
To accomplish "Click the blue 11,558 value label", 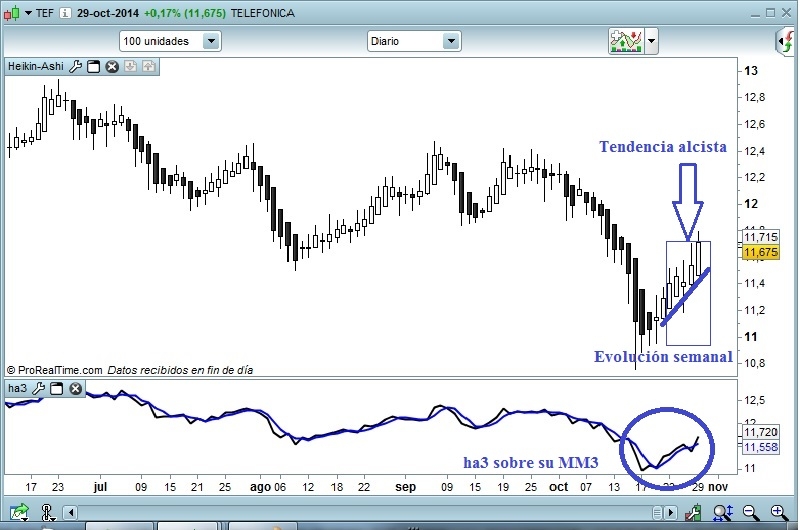I will [761, 447].
